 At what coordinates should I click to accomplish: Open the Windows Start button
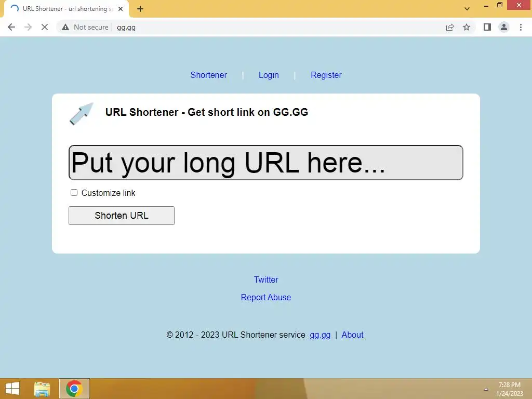[x=12, y=389]
